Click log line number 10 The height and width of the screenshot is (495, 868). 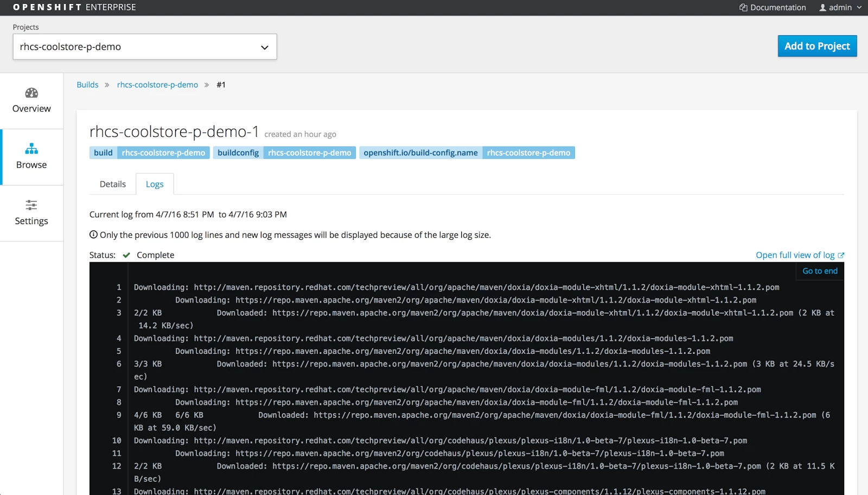(117, 440)
